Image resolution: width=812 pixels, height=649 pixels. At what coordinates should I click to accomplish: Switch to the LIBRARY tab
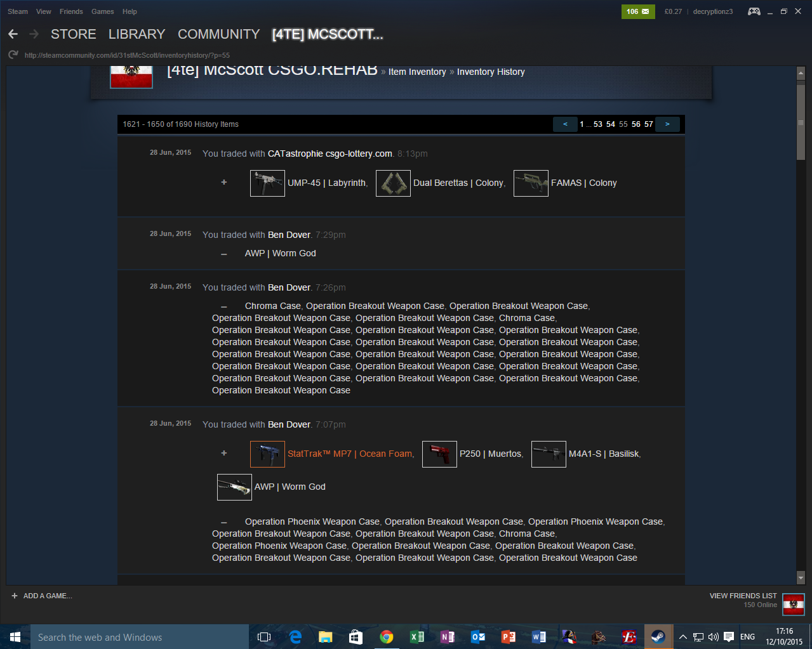[x=136, y=34]
